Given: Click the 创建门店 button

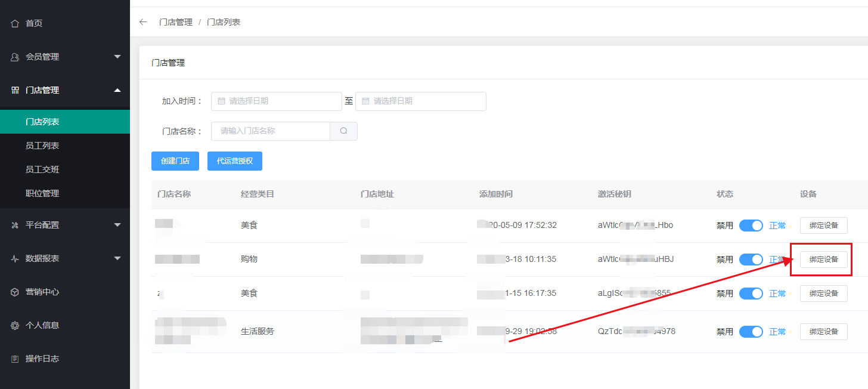Looking at the screenshot, I should click(x=175, y=161).
